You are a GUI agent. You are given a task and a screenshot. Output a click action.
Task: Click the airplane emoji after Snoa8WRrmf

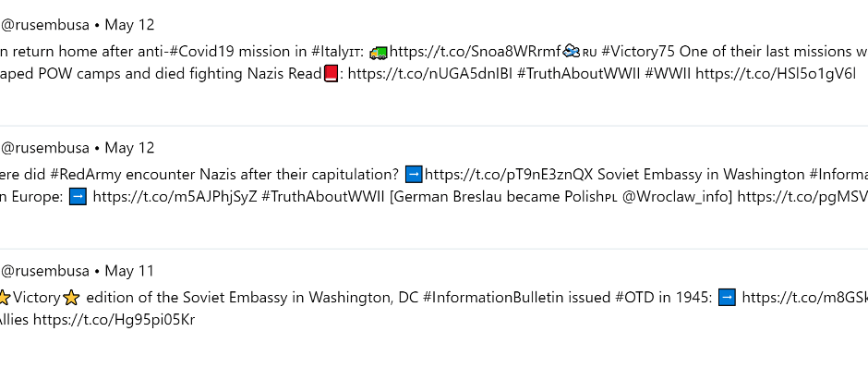pyautogui.click(x=572, y=52)
